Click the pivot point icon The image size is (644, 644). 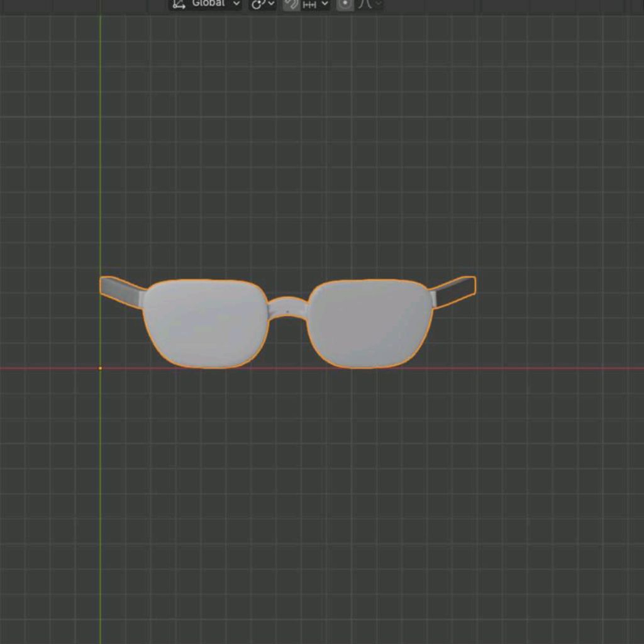tap(257, 4)
